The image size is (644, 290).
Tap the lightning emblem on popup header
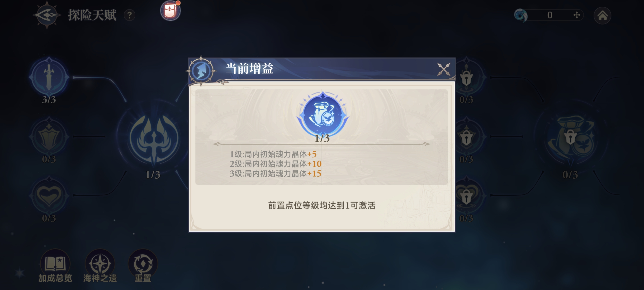[x=201, y=71]
